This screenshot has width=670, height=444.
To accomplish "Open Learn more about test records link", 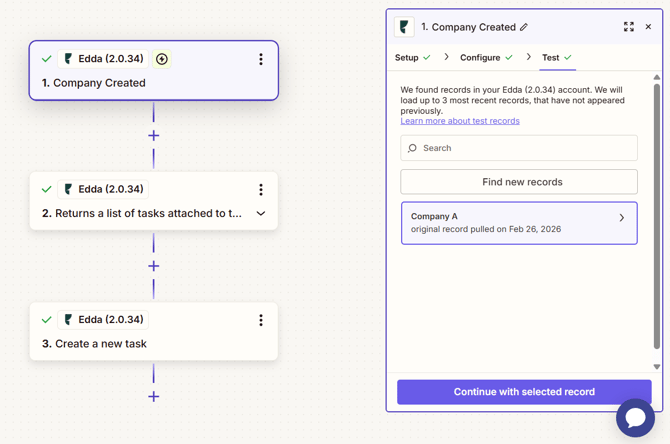I will (460, 121).
